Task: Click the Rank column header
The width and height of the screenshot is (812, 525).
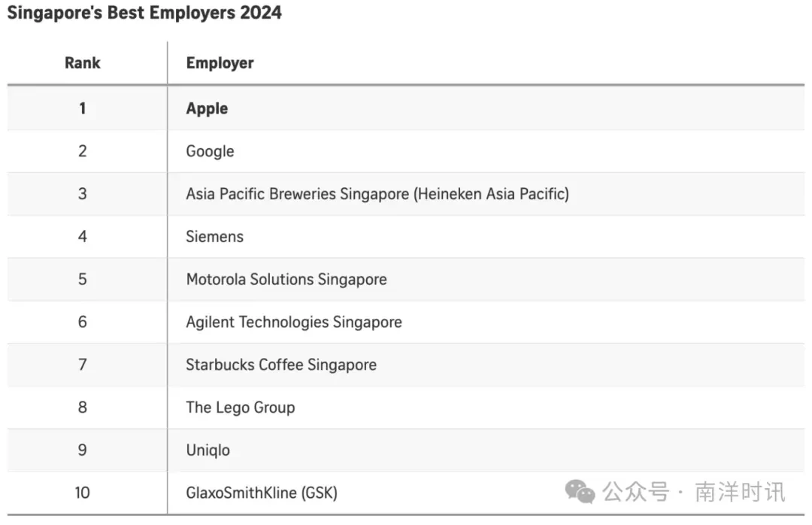Action: click(x=83, y=63)
